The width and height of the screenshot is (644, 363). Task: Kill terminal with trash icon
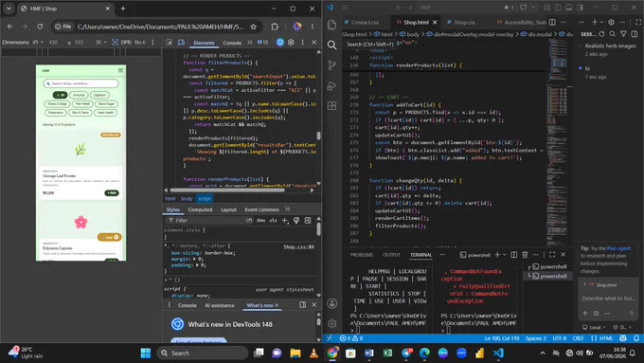(x=525, y=255)
